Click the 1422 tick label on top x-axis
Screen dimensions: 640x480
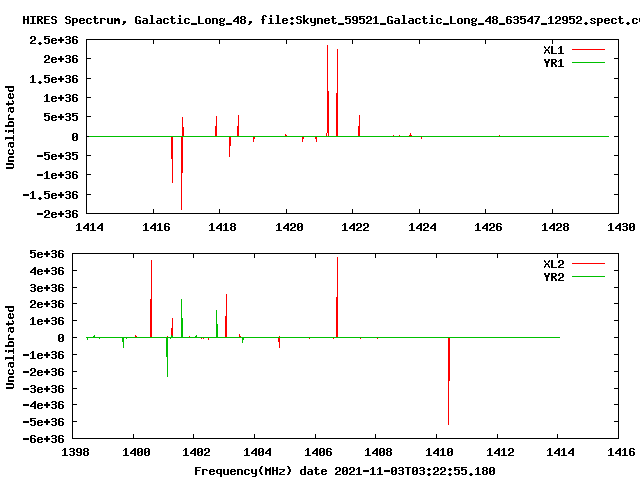pos(355,227)
